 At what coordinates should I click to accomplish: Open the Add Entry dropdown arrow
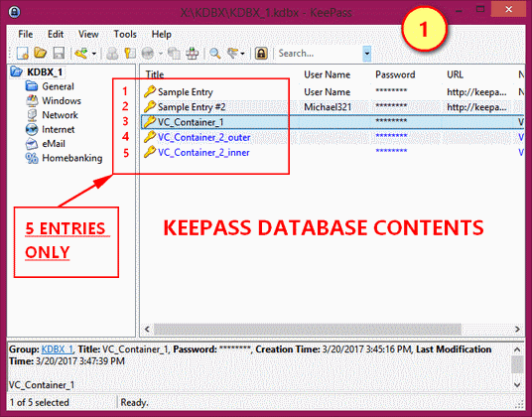point(94,54)
